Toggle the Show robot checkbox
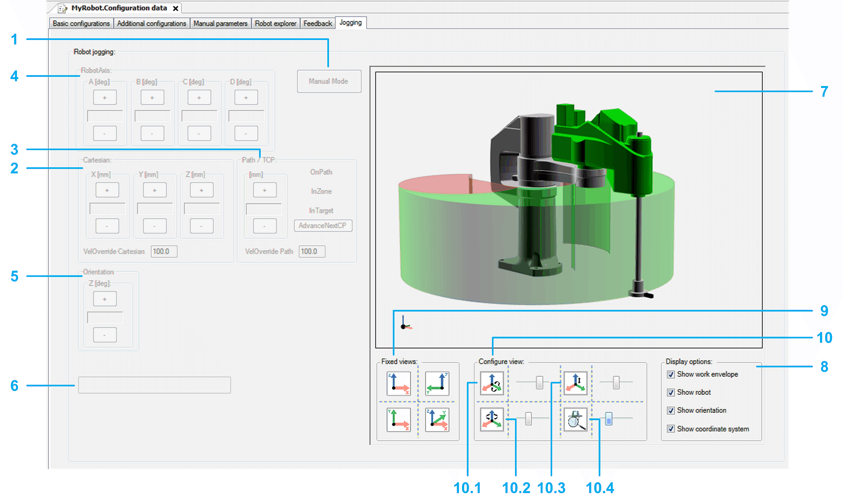Image resolution: width=843 pixels, height=504 pixels. pos(671,393)
